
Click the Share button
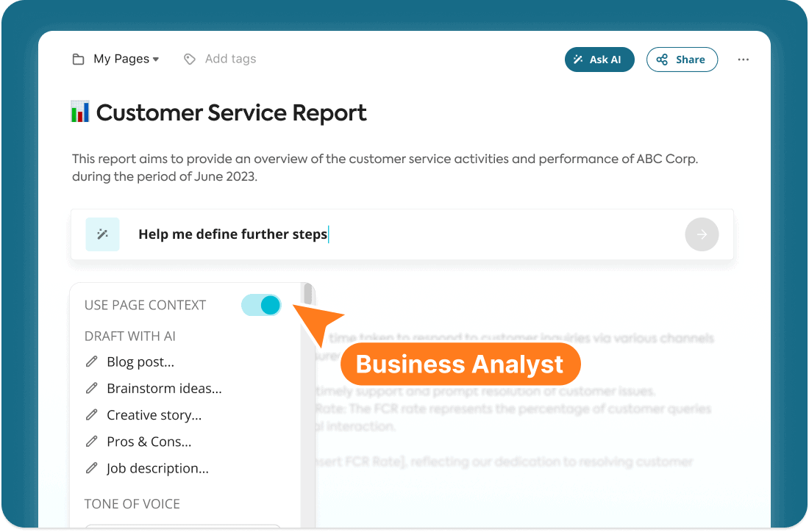click(x=682, y=60)
